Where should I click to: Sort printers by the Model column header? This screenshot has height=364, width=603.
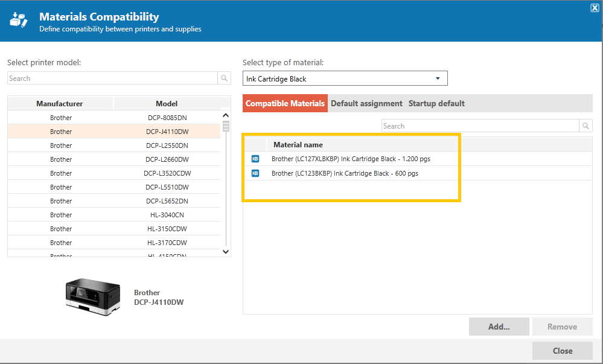click(x=167, y=103)
